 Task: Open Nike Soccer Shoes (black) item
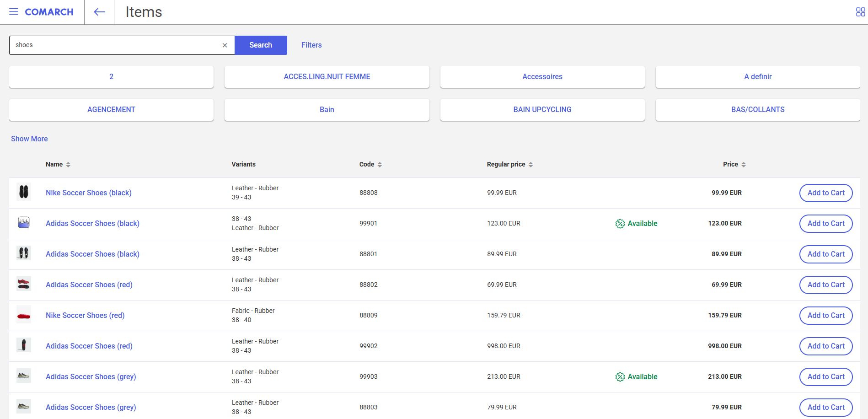pyautogui.click(x=89, y=193)
